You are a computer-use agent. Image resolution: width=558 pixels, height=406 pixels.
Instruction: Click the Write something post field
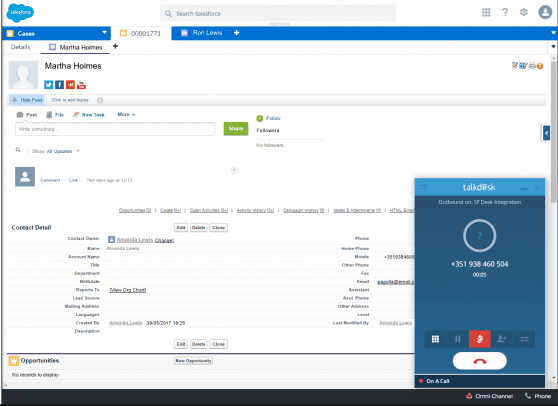click(115, 129)
